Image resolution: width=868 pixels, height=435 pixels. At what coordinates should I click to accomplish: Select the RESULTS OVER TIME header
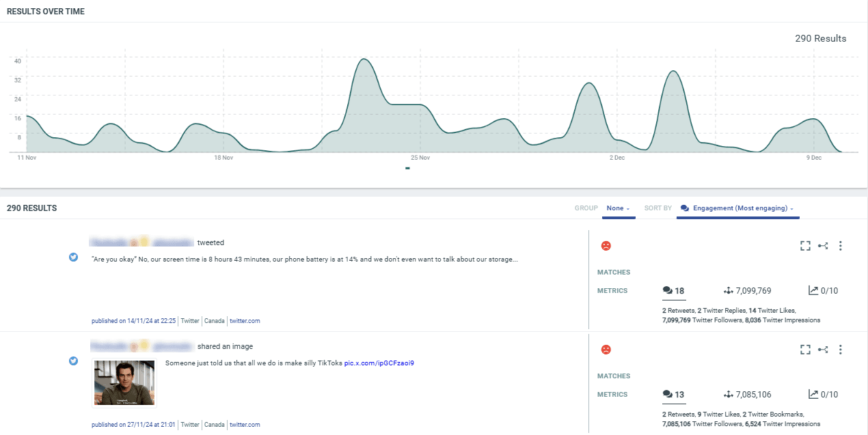point(45,11)
